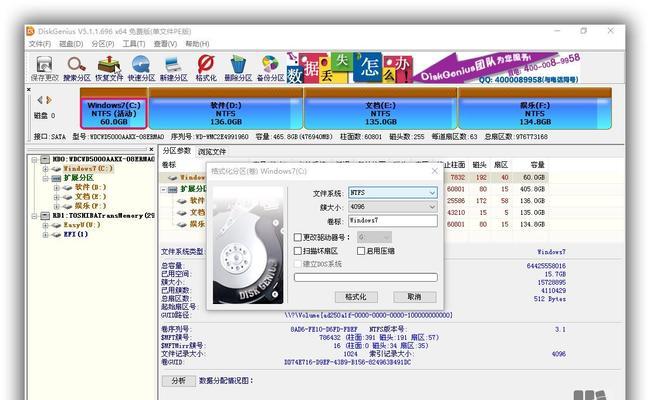The height and width of the screenshot is (400, 650).
Task: Open the 簇大小 4096 cluster size dropdown
Action: 393,206
